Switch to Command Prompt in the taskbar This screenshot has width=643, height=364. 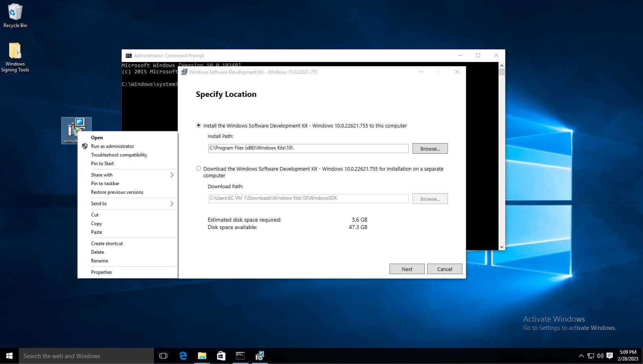240,356
